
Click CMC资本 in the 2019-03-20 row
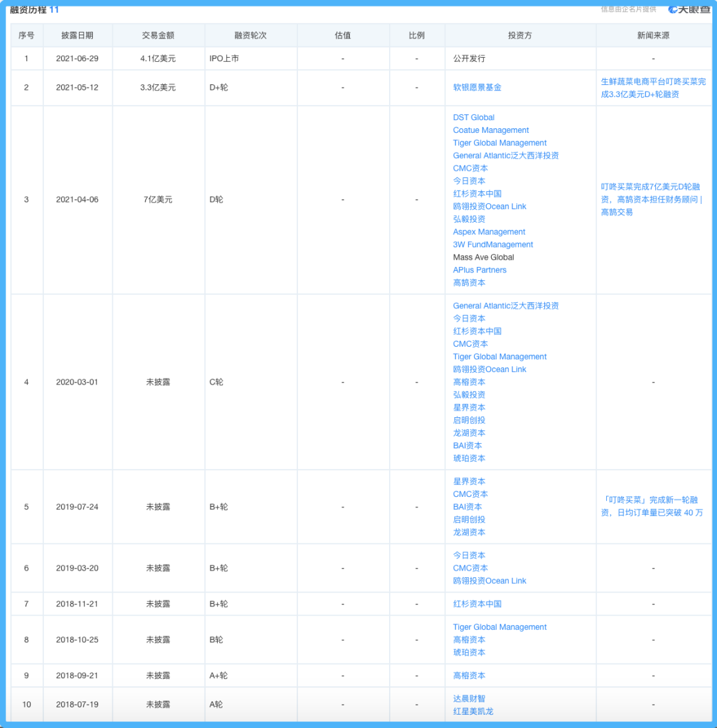click(470, 568)
